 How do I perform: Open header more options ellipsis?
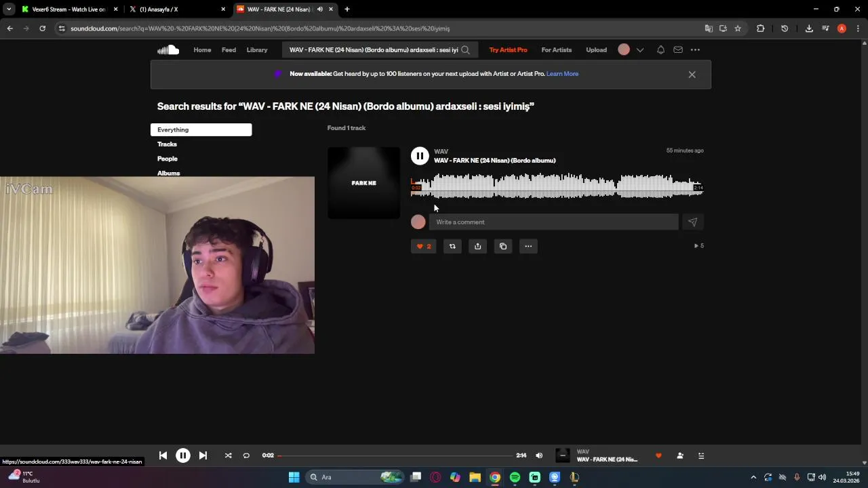[695, 49]
